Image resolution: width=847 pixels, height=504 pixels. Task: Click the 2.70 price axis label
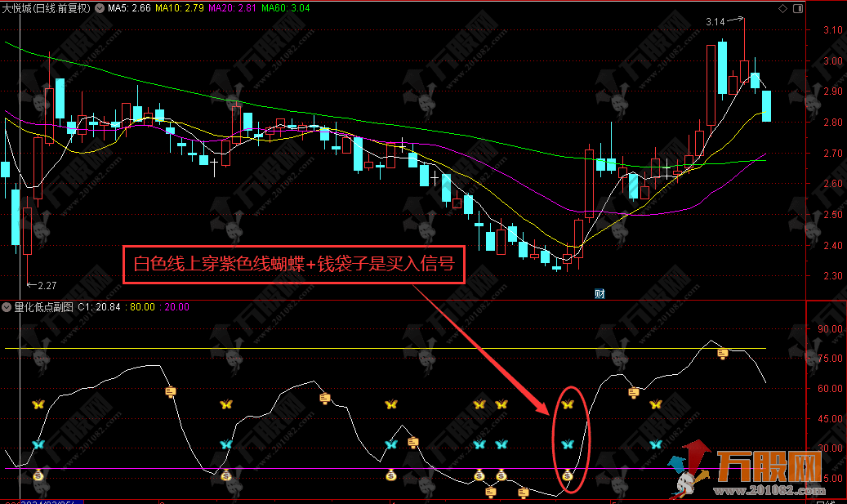(x=833, y=154)
